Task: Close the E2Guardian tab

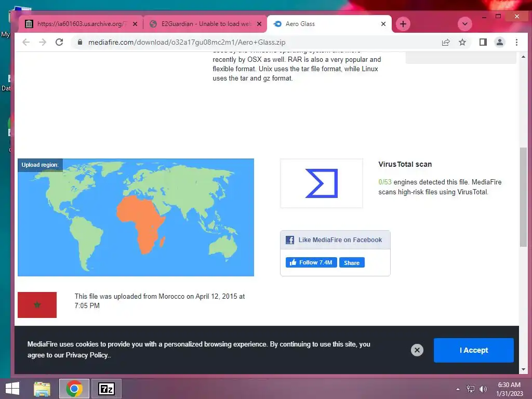Action: coord(259,24)
